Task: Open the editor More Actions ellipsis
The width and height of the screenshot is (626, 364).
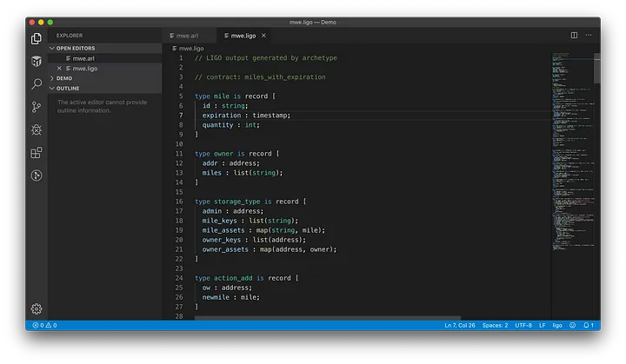Action: 589,36
